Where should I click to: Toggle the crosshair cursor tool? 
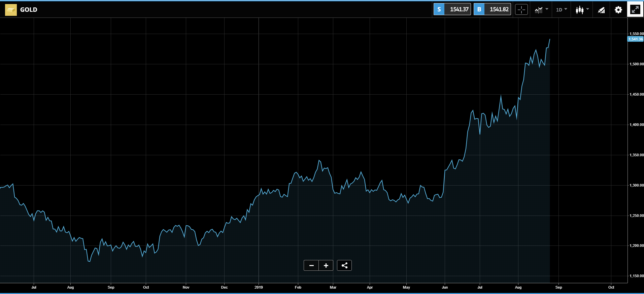521,9
